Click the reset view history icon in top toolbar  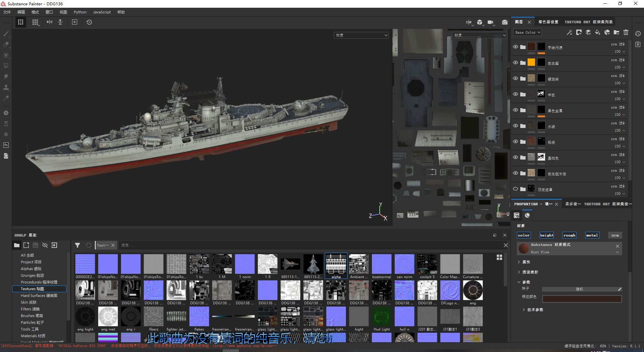[89, 22]
